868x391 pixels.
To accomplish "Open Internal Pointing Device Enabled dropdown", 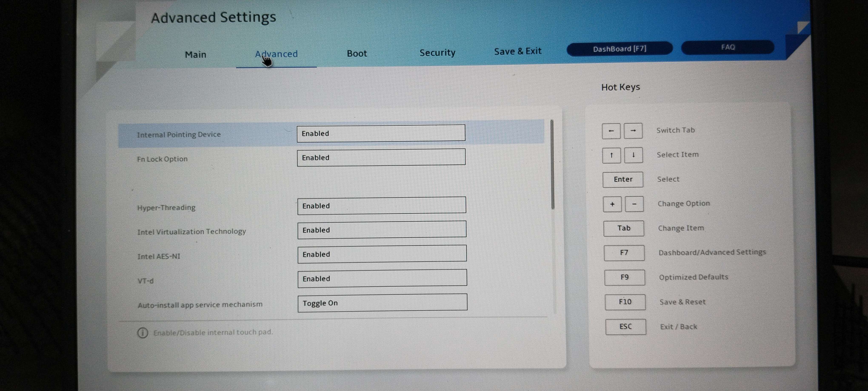I will (x=381, y=133).
